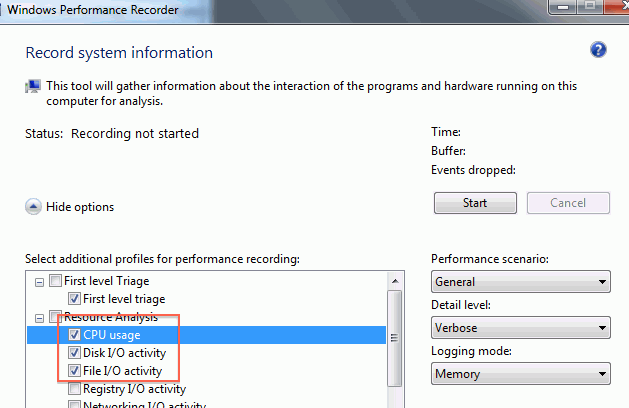Click the Cancel button

(568, 203)
